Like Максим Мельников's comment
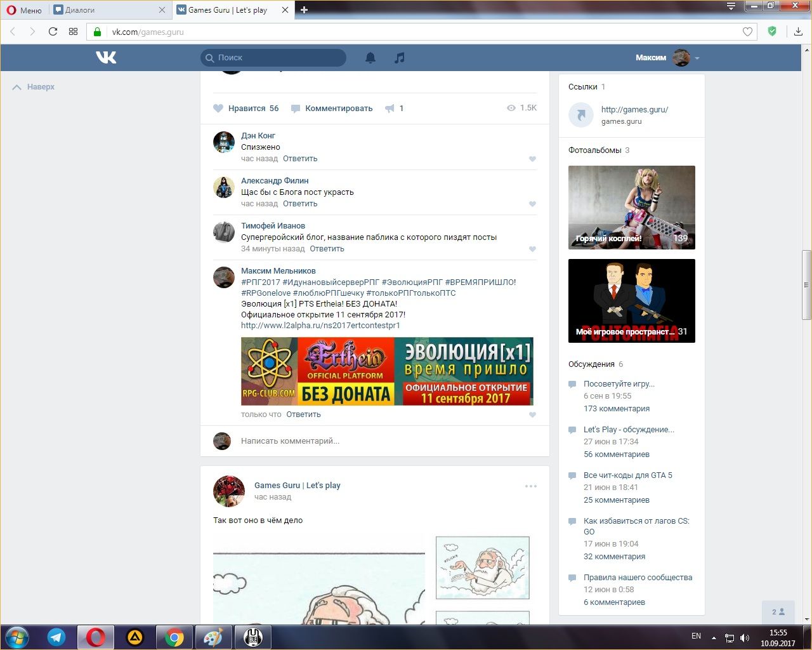The width and height of the screenshot is (812, 650). [532, 415]
